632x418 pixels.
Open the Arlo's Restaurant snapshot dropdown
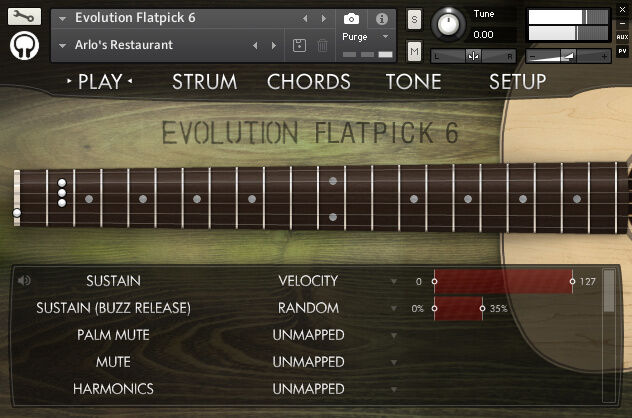click(62, 46)
